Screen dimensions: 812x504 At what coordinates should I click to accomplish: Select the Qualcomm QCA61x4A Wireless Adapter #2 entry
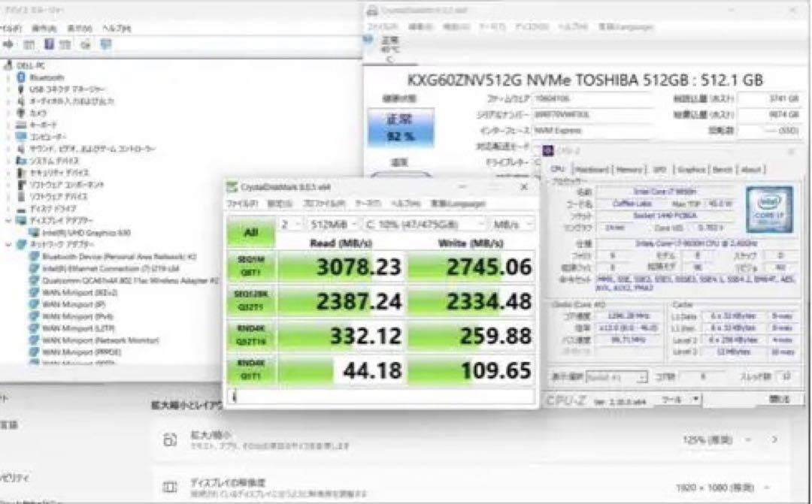pos(132,280)
